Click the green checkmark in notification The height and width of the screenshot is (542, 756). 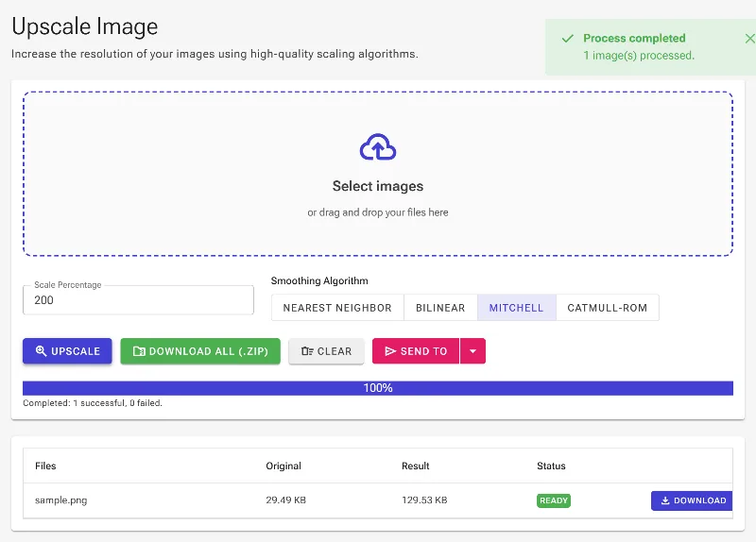coord(568,39)
